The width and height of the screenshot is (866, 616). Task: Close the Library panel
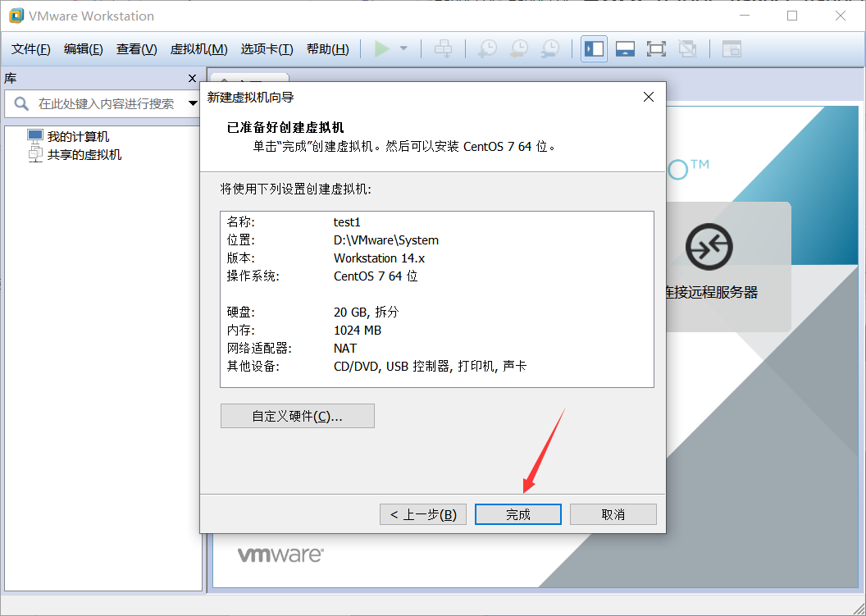pos(192,79)
